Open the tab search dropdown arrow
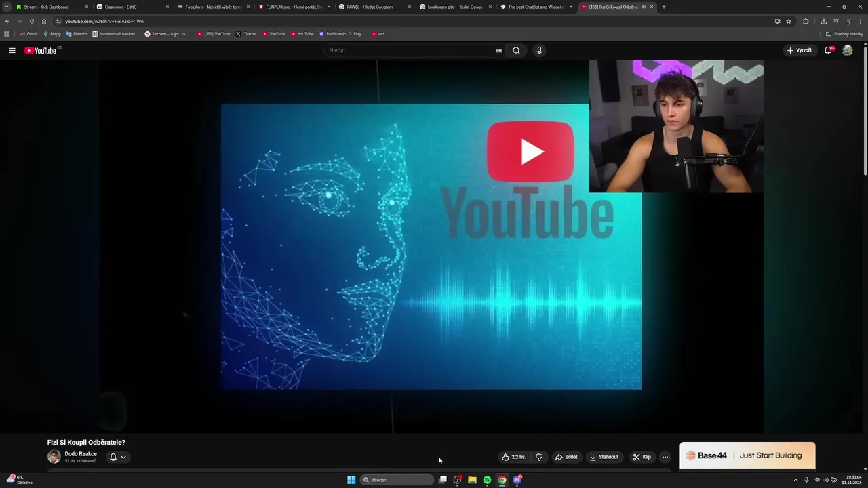This screenshot has height=488, width=868. pyautogui.click(x=7, y=7)
